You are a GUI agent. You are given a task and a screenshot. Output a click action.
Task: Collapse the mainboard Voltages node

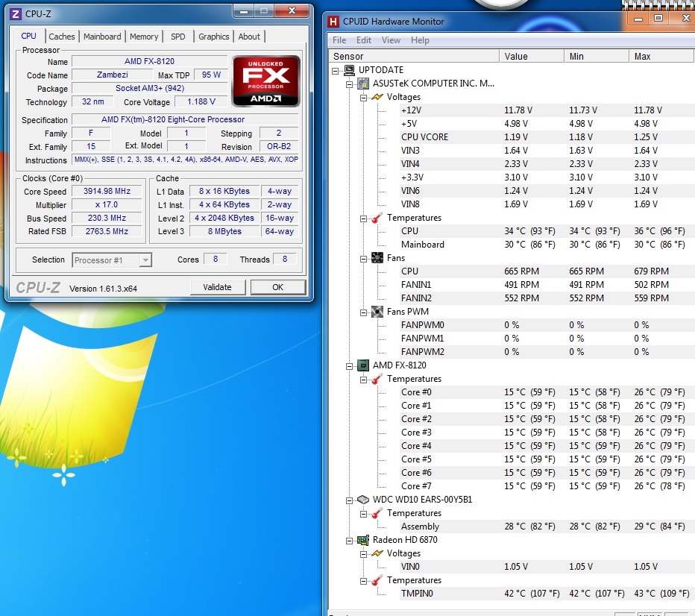(x=363, y=98)
